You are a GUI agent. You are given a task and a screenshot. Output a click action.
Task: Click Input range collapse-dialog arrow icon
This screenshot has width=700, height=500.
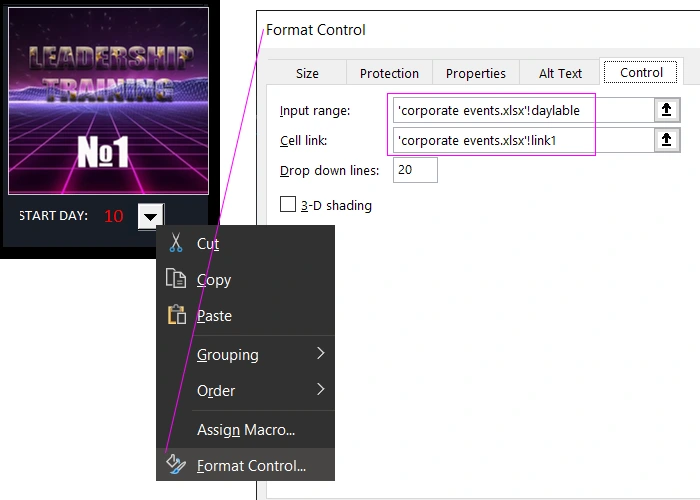[x=667, y=110]
